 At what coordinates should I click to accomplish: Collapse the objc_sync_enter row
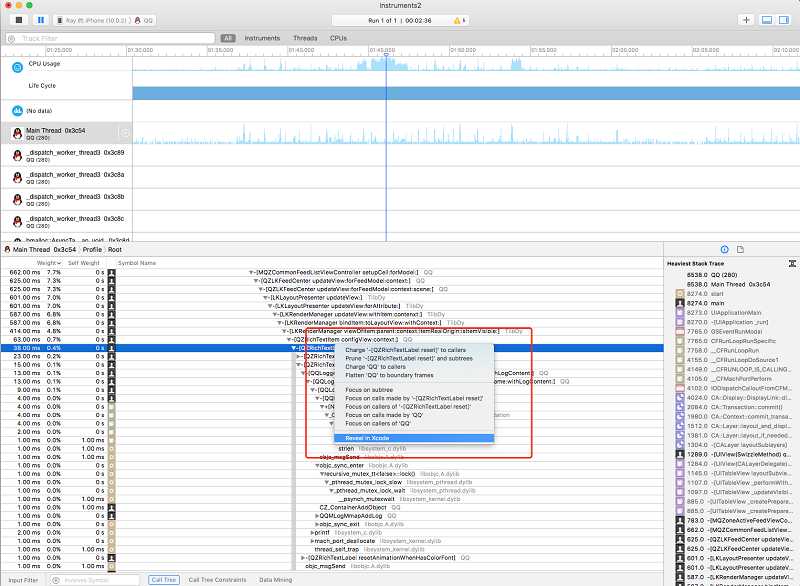(317, 466)
